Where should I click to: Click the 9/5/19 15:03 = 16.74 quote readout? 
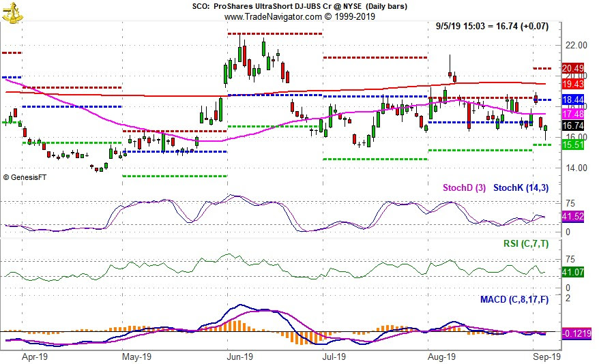click(x=492, y=27)
